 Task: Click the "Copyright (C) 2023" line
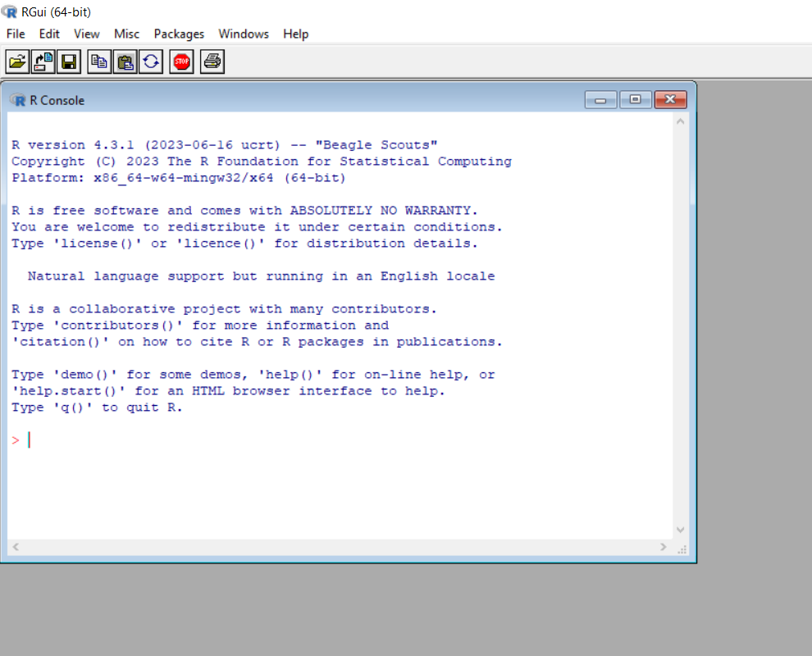tap(262, 162)
